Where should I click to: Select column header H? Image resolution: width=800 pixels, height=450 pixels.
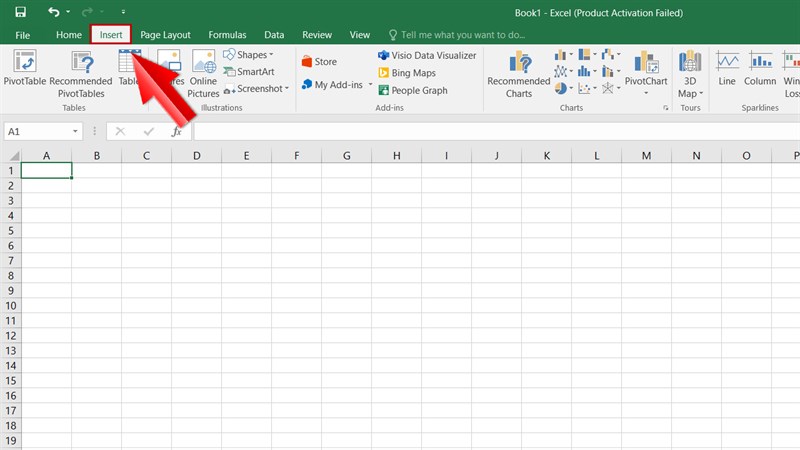click(x=396, y=156)
